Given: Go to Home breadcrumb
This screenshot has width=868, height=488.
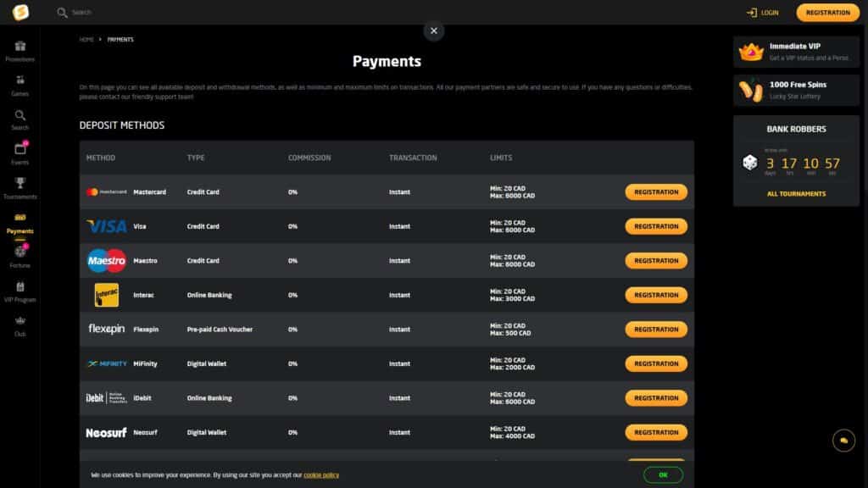Looking at the screenshot, I should click(x=86, y=39).
